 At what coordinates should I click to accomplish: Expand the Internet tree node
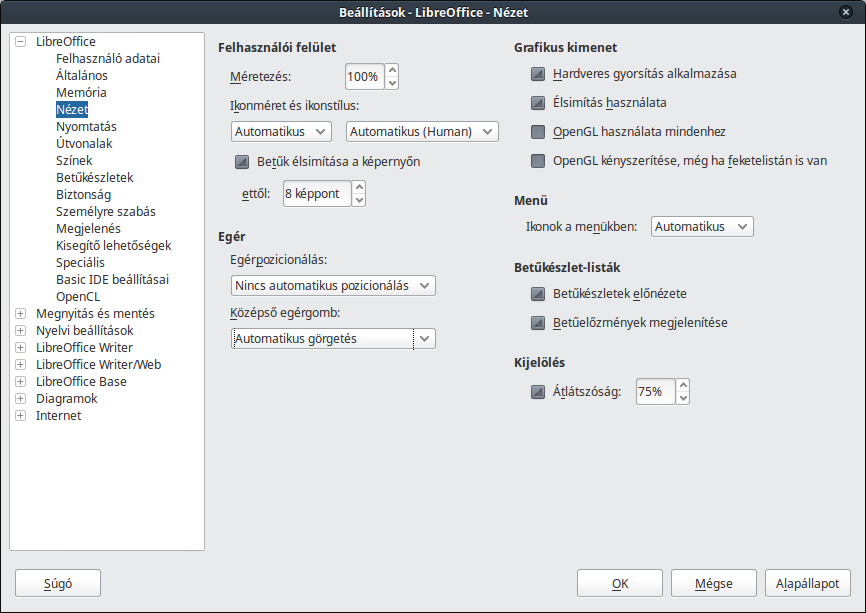[20, 415]
